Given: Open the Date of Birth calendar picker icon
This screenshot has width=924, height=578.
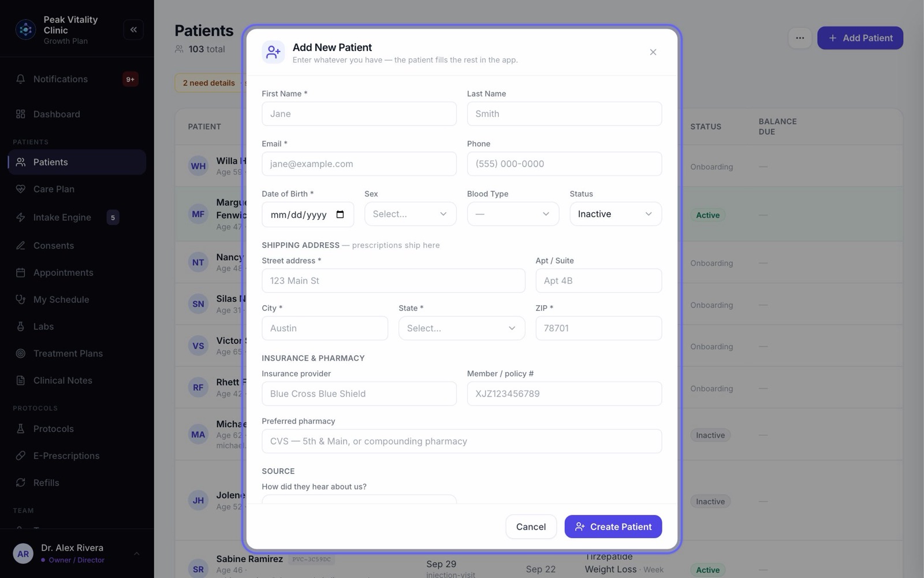Looking at the screenshot, I should 340,214.
